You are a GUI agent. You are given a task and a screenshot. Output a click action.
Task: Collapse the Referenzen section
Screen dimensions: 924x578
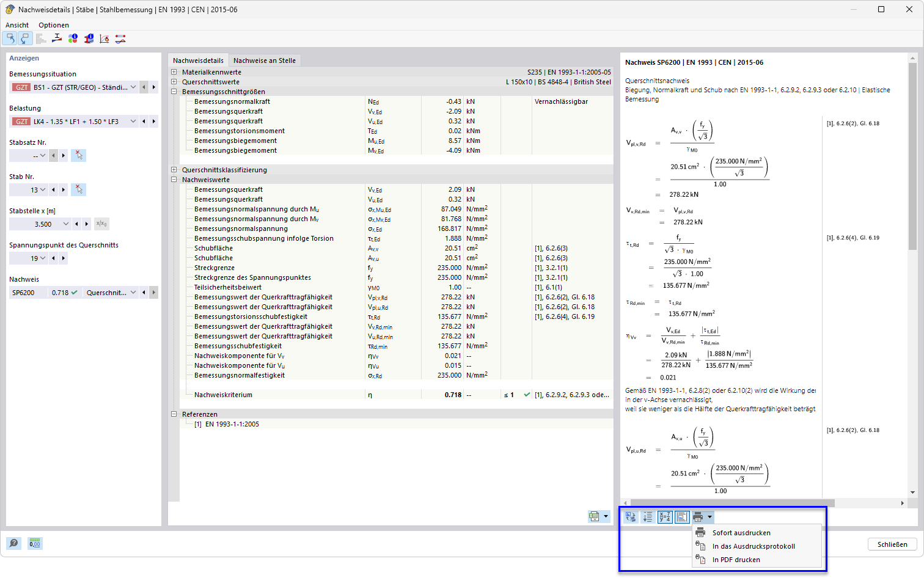(x=174, y=414)
